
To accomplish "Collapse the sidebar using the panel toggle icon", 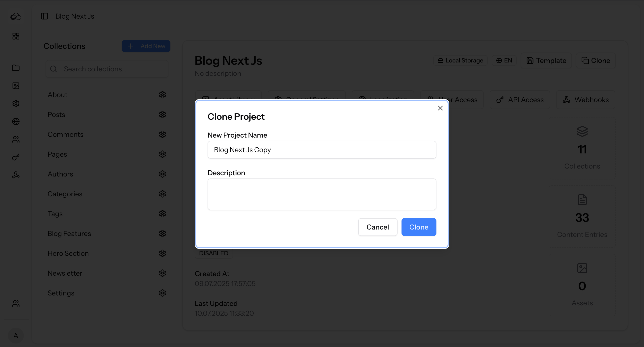I will [44, 16].
